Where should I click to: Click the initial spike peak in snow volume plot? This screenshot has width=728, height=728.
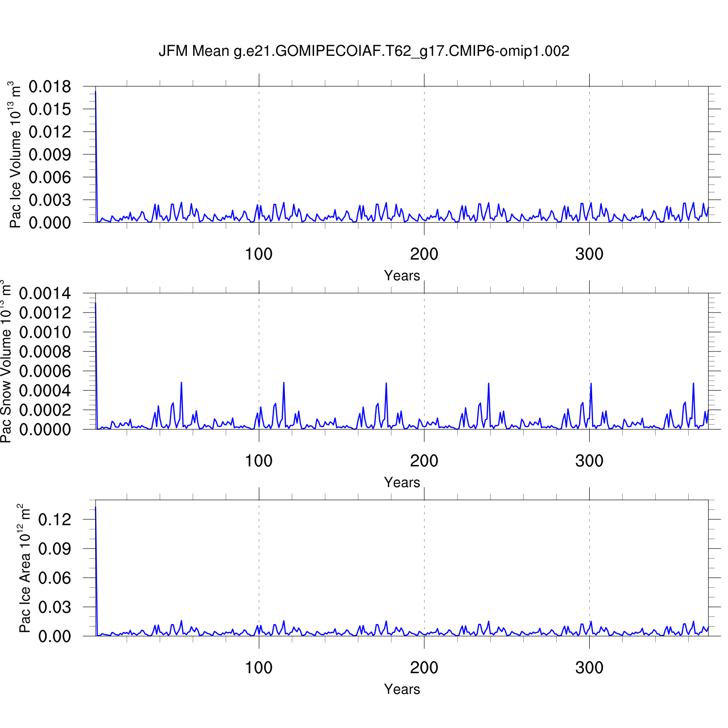coord(96,303)
